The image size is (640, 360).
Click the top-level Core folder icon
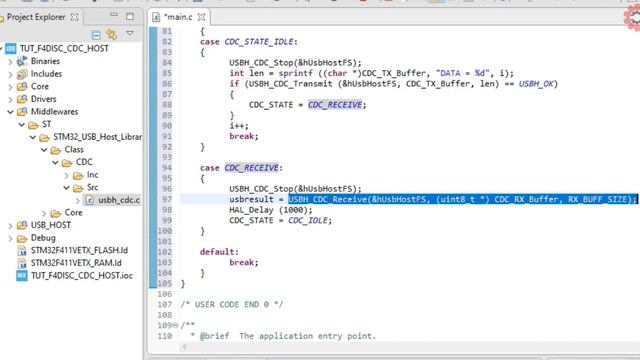tap(22, 87)
